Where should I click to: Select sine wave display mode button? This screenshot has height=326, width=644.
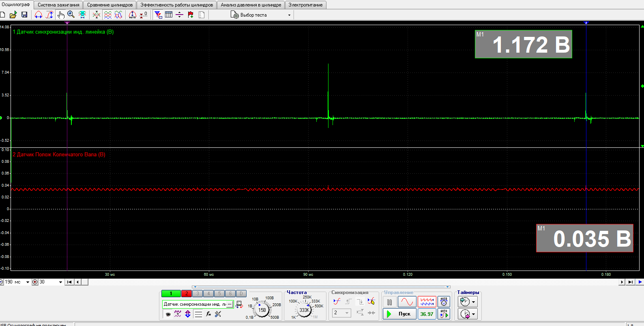[407, 302]
